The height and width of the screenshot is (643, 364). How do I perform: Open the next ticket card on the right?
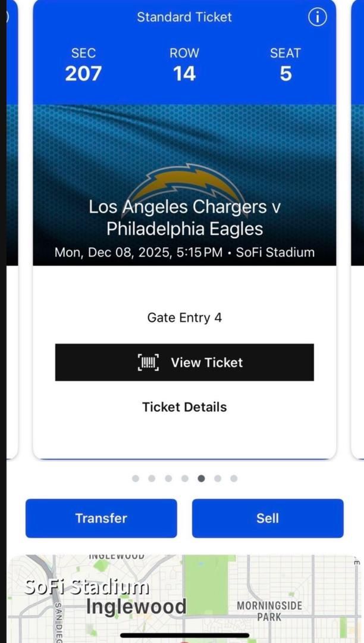tap(357, 238)
